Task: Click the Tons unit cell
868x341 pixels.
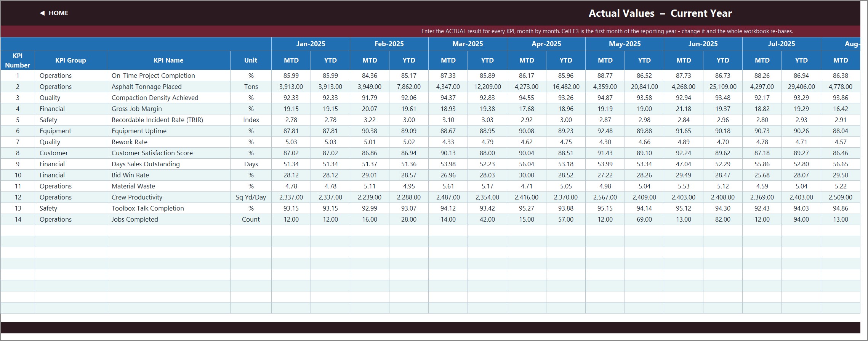Action: tap(251, 87)
